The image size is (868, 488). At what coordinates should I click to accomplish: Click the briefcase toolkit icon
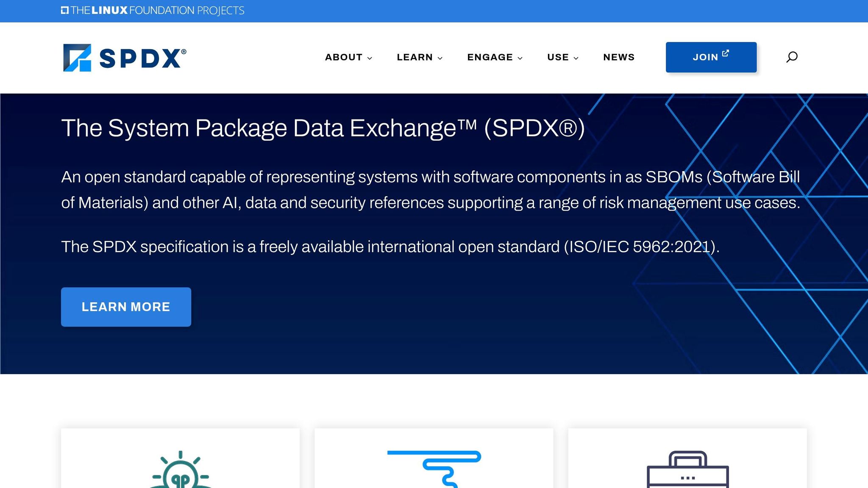click(x=687, y=470)
